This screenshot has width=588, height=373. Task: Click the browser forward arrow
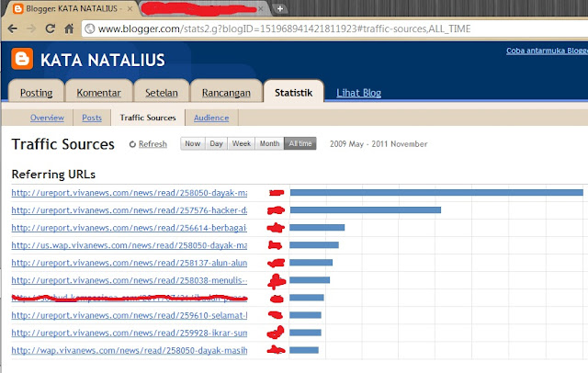pyautogui.click(x=31, y=28)
